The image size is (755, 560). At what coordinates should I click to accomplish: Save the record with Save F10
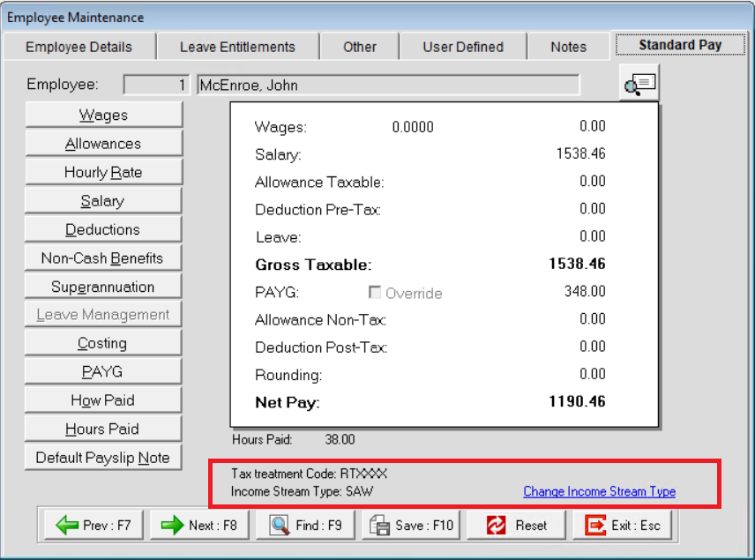(x=412, y=526)
